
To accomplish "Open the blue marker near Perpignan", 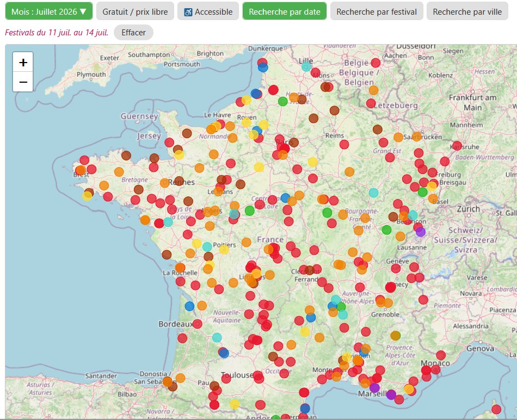I will coord(305,409).
